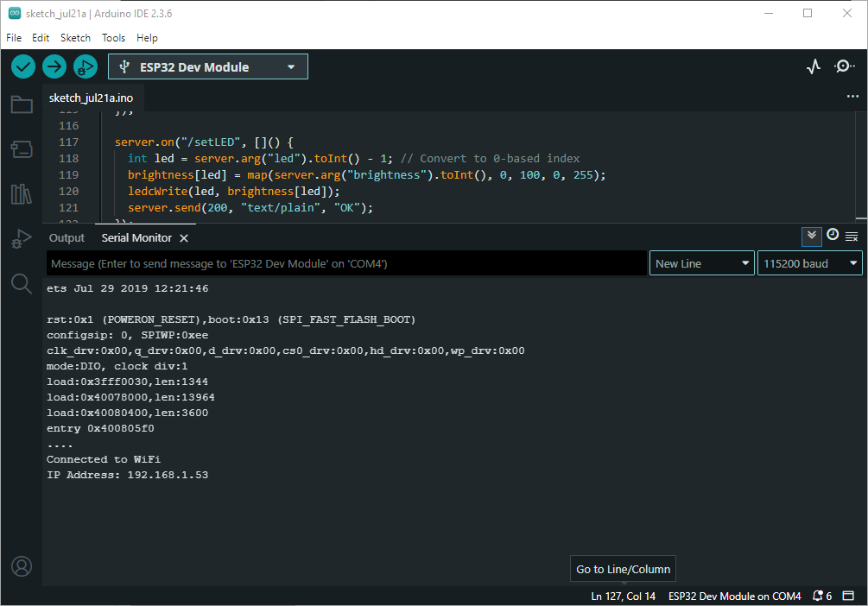
Task: Click the server.on("/setLED") code line
Action: [x=205, y=142]
